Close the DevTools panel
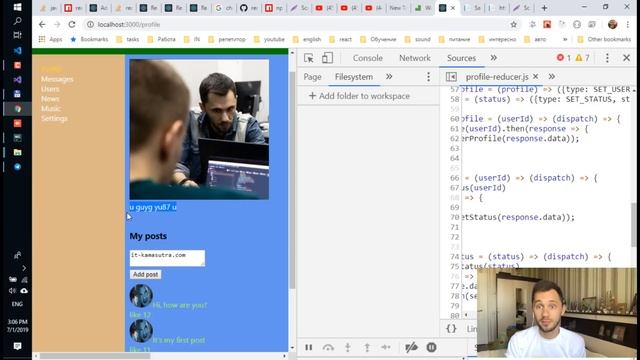 627,58
